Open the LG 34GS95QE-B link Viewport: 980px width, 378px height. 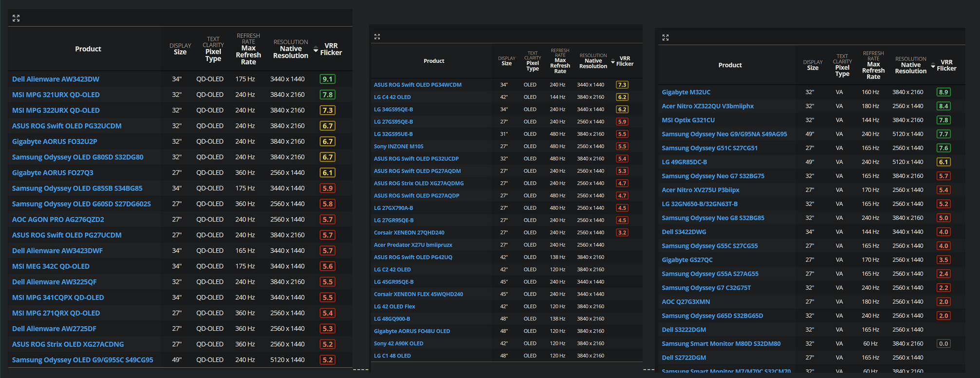[x=393, y=109]
